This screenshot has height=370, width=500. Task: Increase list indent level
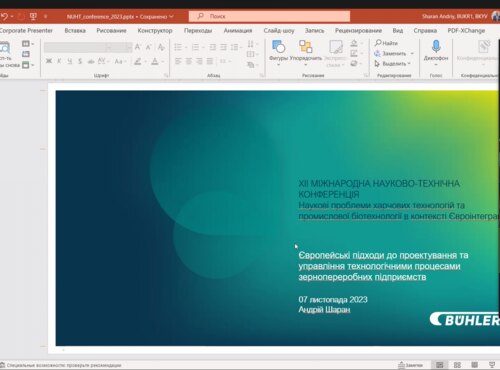point(223,47)
